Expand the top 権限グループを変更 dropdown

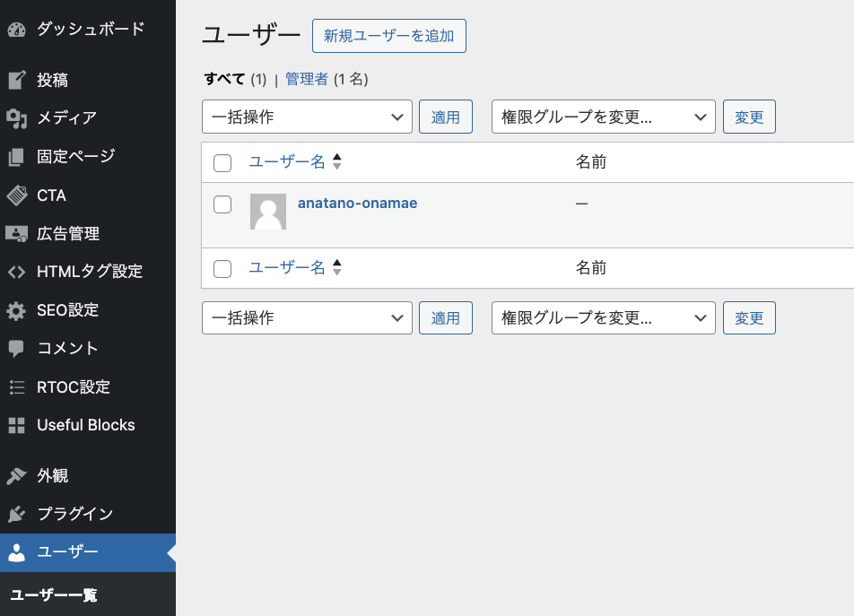603,117
